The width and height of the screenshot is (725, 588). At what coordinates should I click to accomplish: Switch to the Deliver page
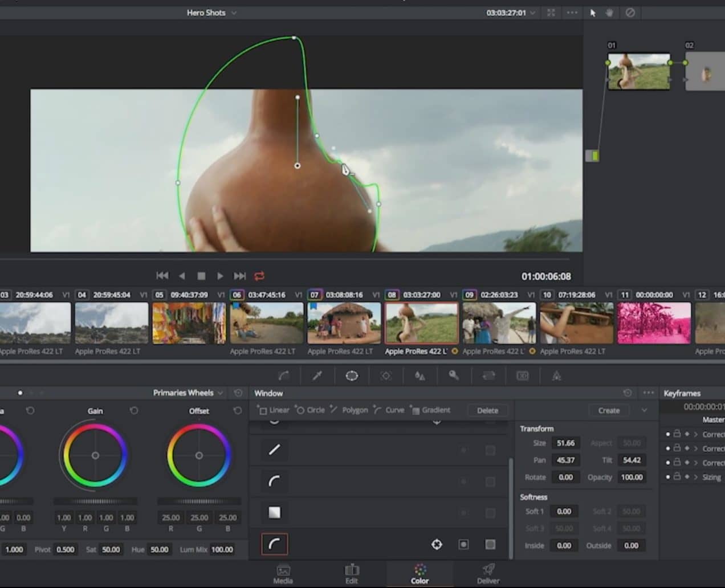(x=488, y=574)
